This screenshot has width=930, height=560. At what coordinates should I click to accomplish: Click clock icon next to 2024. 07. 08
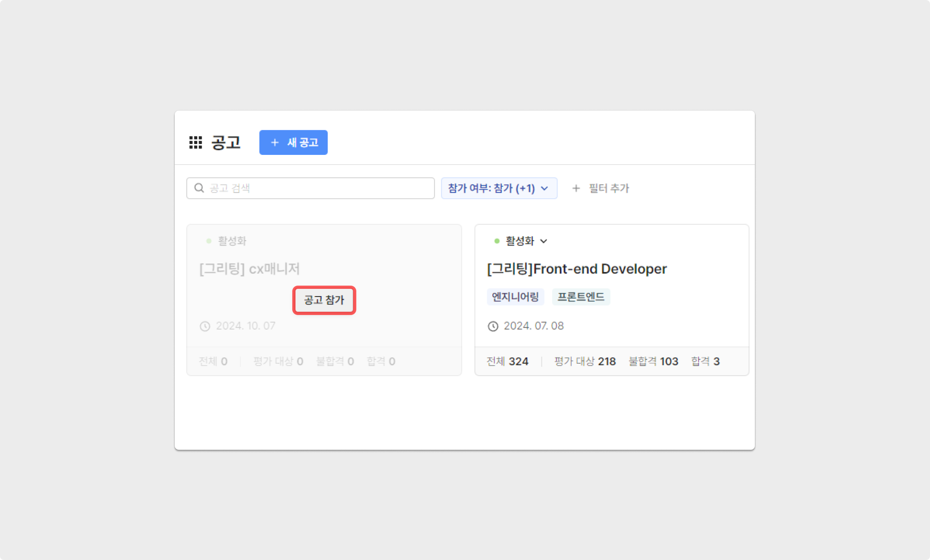tap(493, 326)
